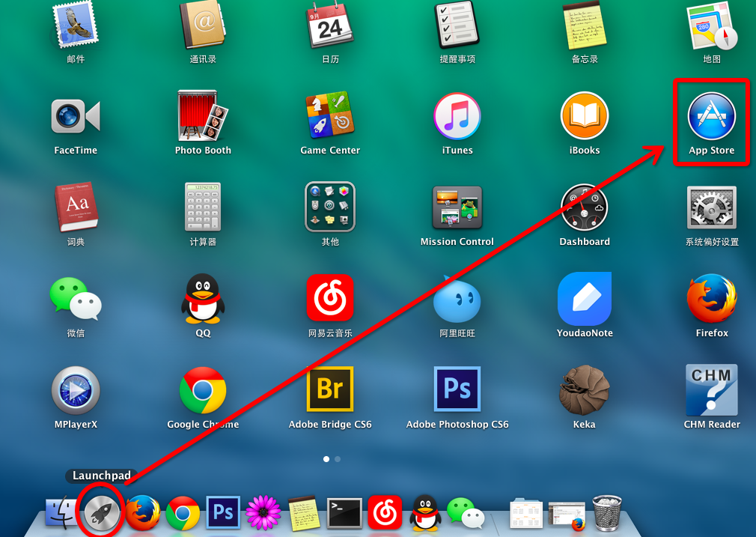This screenshot has width=756, height=537.
Task: Launch MPlayerX media player
Action: [76, 390]
